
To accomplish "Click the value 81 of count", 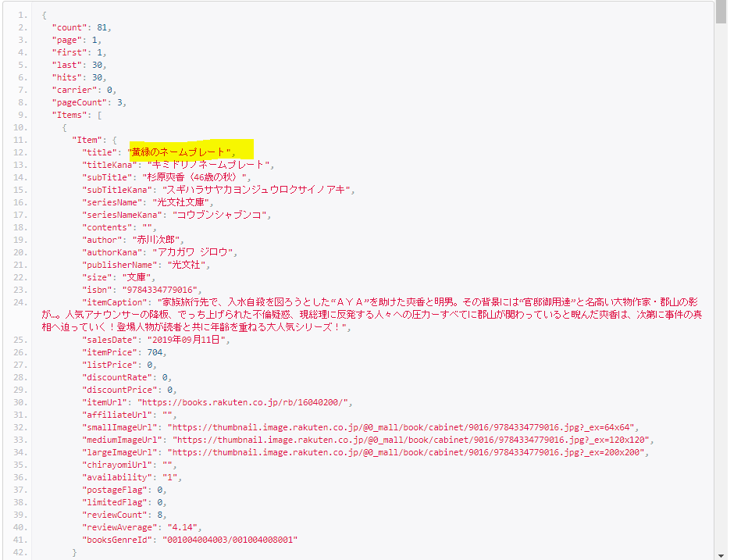I will [102, 27].
